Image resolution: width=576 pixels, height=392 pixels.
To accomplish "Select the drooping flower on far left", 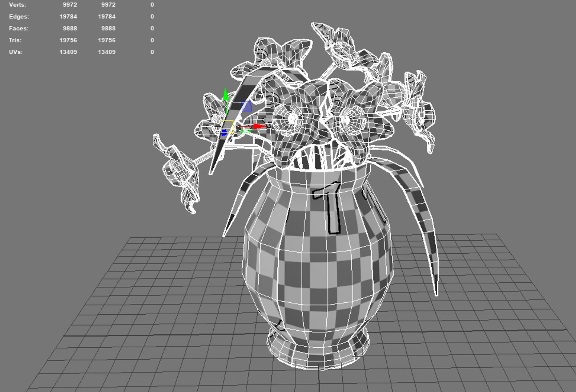I will click(178, 174).
